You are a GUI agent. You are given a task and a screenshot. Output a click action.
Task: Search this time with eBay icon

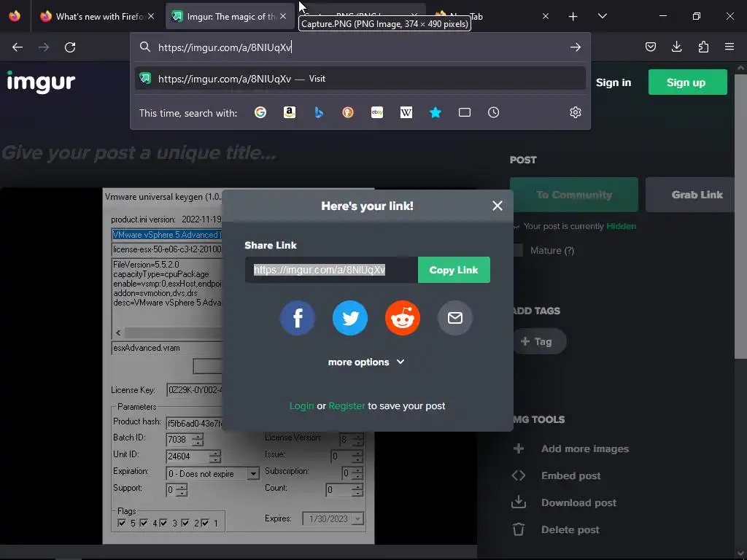click(377, 112)
